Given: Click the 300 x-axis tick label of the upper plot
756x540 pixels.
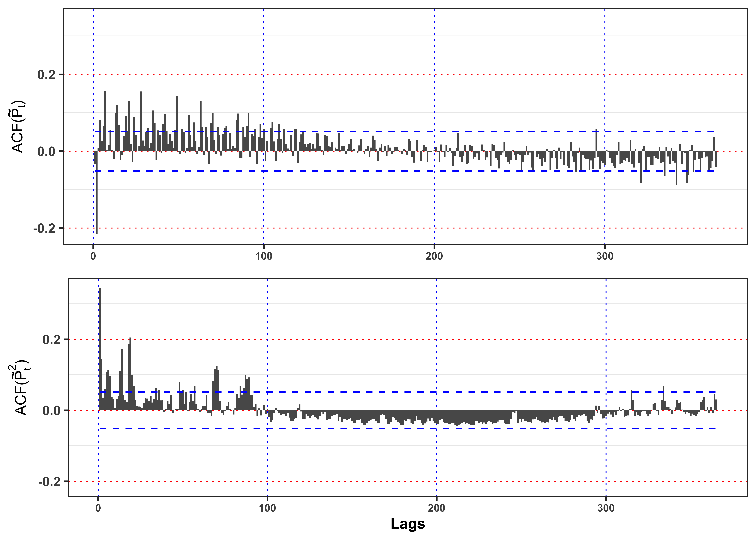Looking at the screenshot, I should pyautogui.click(x=605, y=256).
